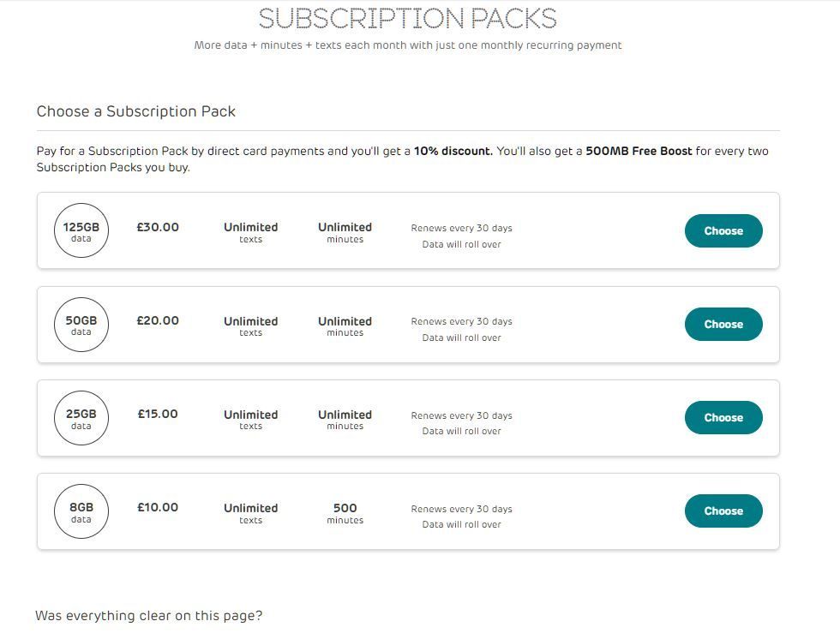This screenshot has width=840, height=633.
Task: Click the 8GB data circle badge
Action: 81,511
